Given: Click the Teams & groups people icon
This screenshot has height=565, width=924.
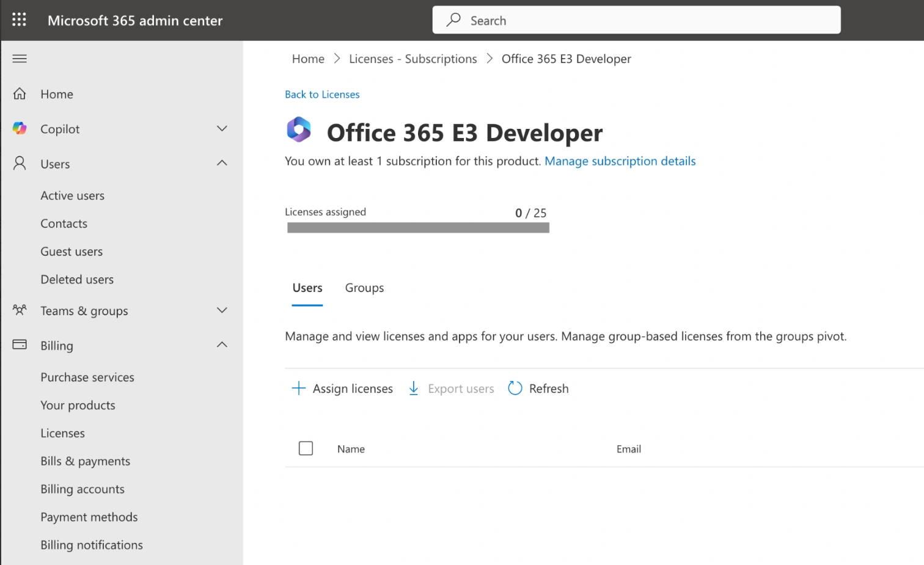Looking at the screenshot, I should (20, 310).
